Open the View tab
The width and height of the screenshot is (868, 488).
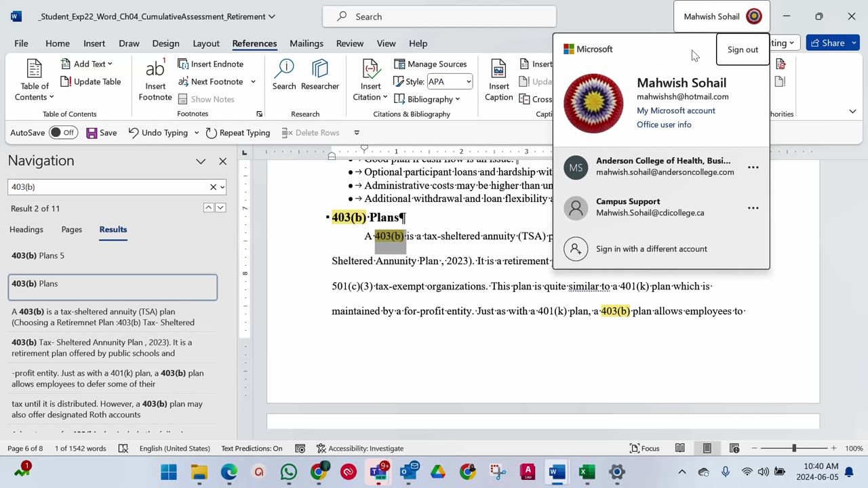386,43
